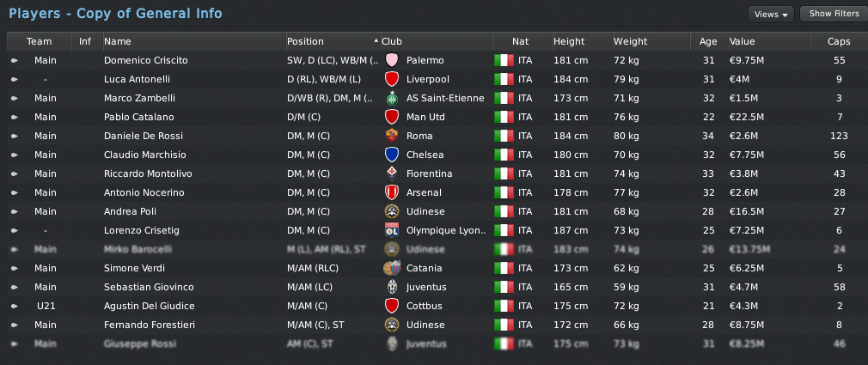This screenshot has height=365, width=868.
Task: Click the Italian flag in Pablo Catalano's row
Action: (503, 118)
